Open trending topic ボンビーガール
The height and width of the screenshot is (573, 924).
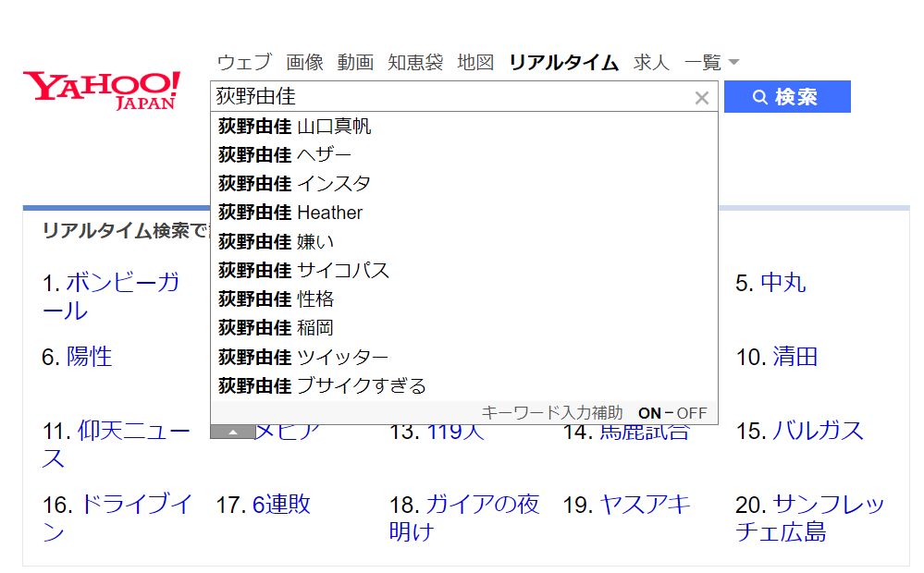click(x=111, y=297)
